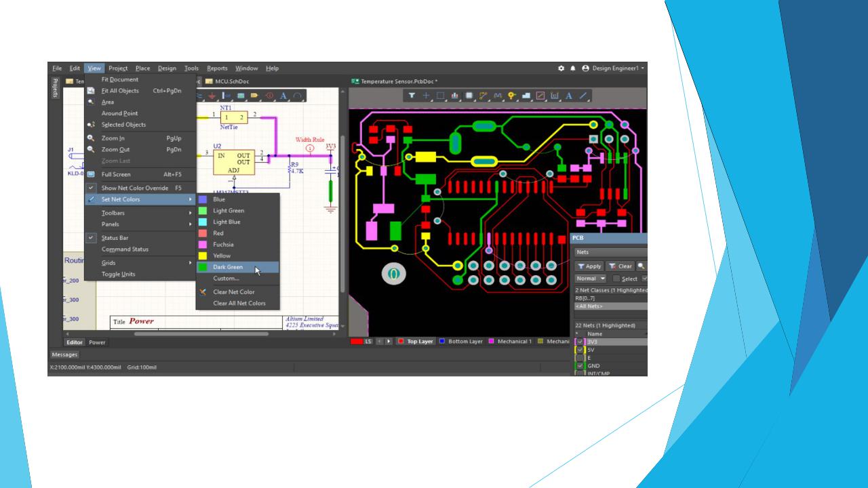
Task: Open the Nets dropdown in PCB panel
Action: pos(611,251)
